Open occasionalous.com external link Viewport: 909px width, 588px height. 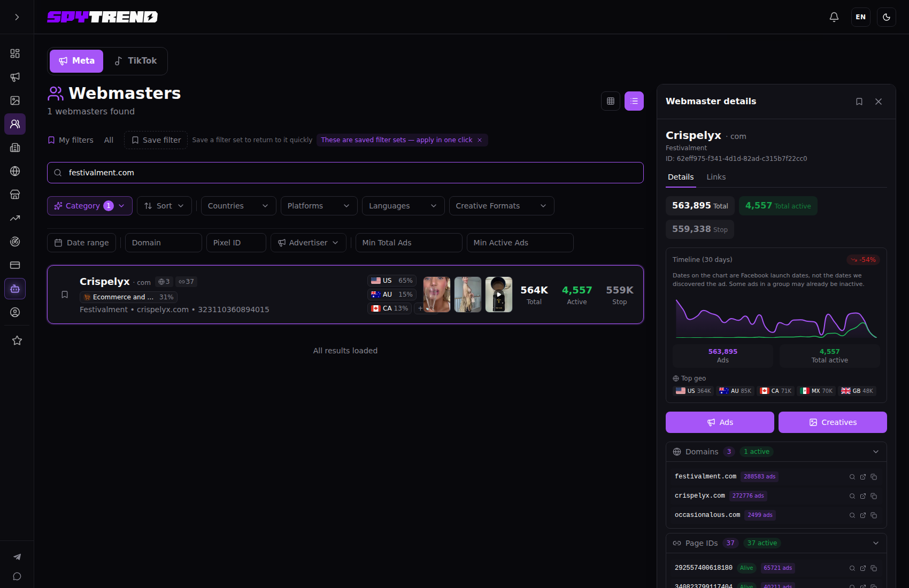pyautogui.click(x=863, y=515)
